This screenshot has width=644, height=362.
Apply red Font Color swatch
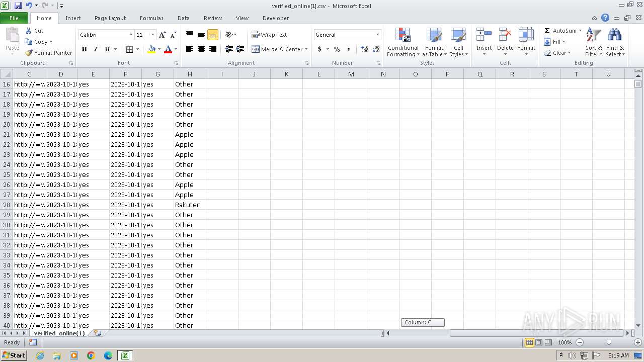(x=168, y=49)
